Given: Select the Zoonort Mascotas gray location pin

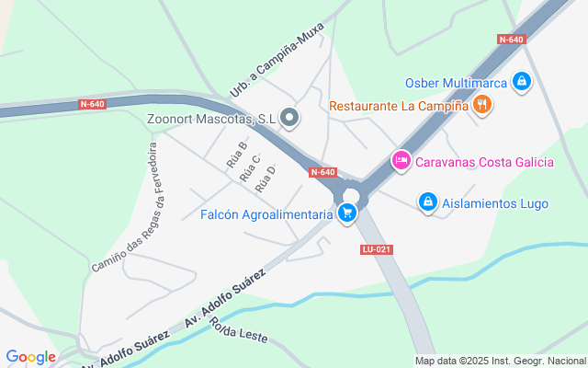Looking at the screenshot, I should (289, 118).
